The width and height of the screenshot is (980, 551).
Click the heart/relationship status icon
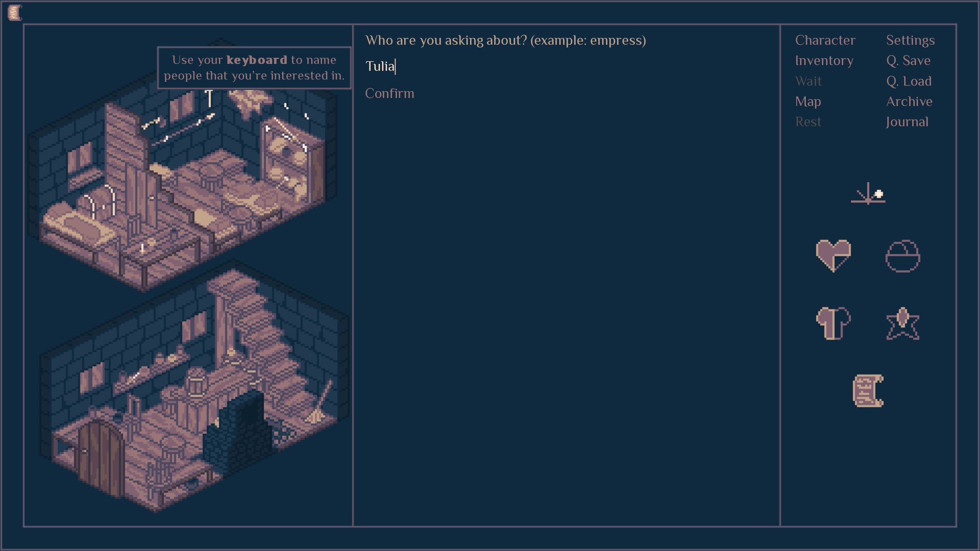(833, 254)
